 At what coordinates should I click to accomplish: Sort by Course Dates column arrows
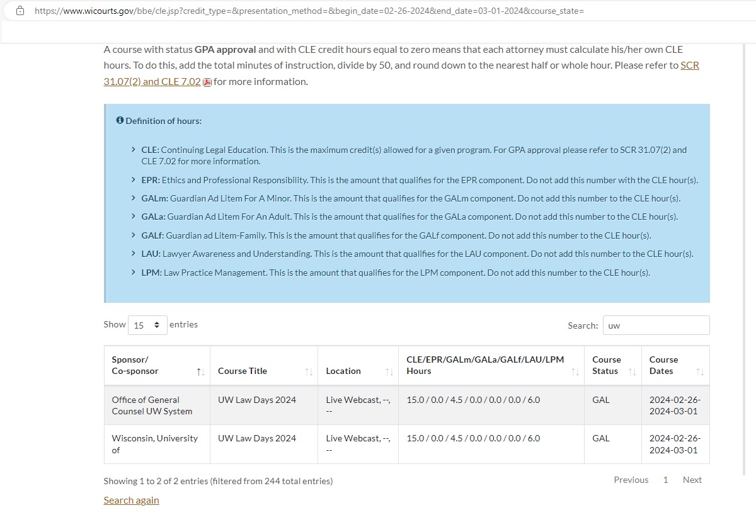[x=700, y=372]
